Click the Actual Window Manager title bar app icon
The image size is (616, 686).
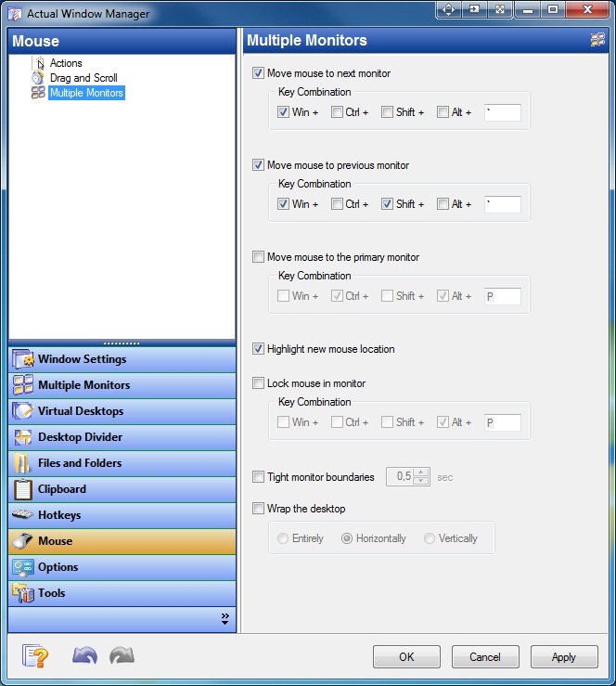pos(15,14)
